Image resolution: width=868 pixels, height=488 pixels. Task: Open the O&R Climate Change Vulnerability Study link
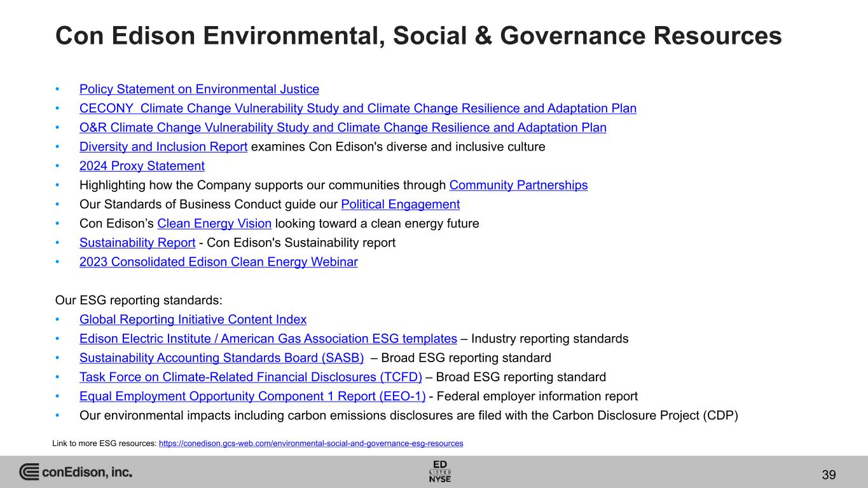[343, 127]
